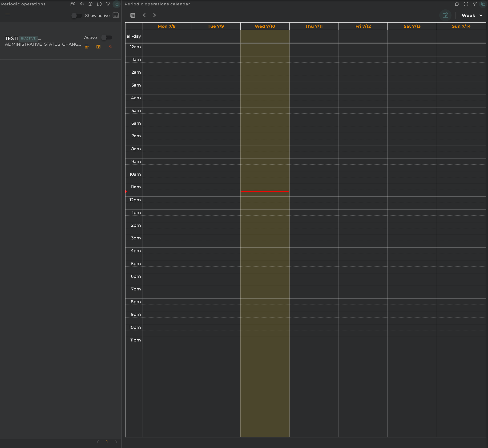
Task: Open the details list icon for TEST1
Action: [87, 47]
